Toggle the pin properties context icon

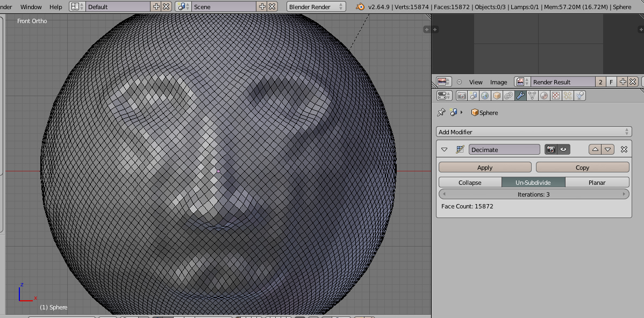pyautogui.click(x=441, y=112)
